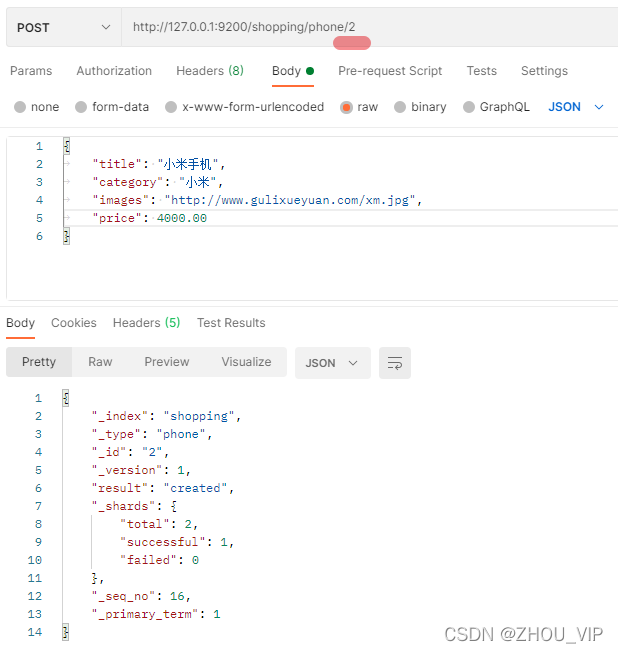The image size is (618, 653).
Task: Click the request URL input field
Action: 370,27
